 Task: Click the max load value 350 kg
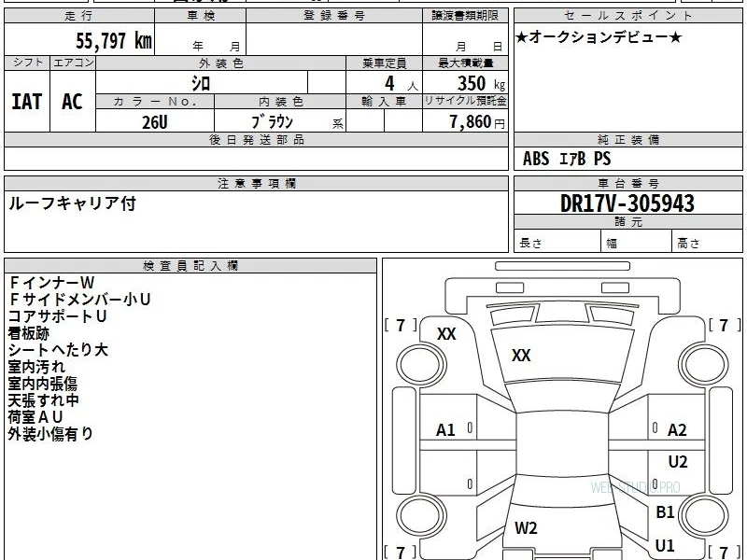click(481, 84)
